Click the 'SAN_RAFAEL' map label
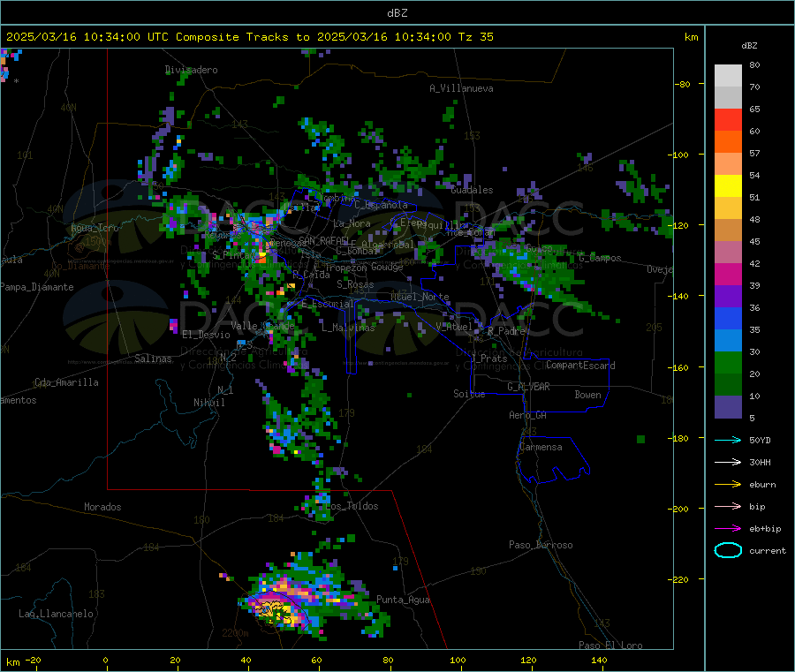Screen dimensions: 795x672 pyautogui.click(x=323, y=240)
